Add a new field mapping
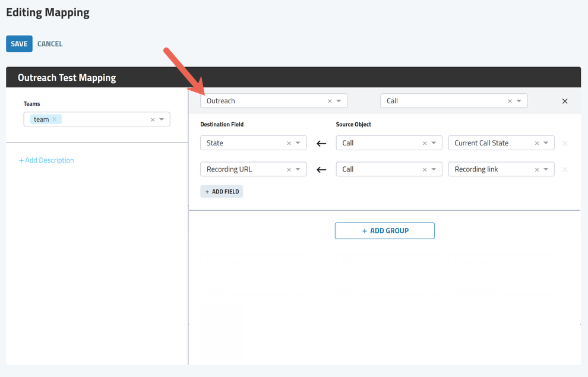Viewport: 588px width, 377px height. point(222,192)
